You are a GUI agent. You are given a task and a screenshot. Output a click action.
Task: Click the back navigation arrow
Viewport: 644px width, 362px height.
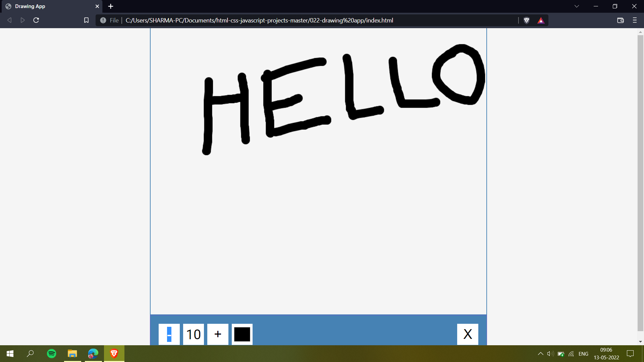point(9,20)
